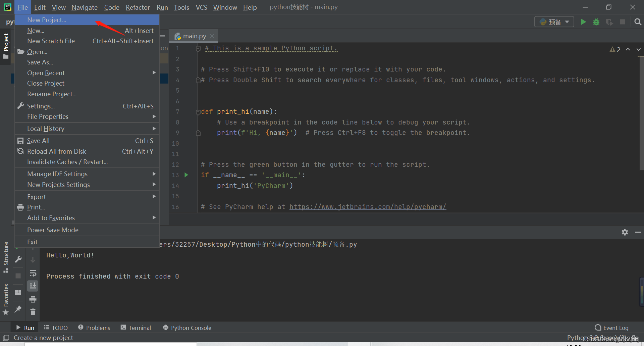Image resolution: width=644 pixels, height=346 pixels.
Task: Click the stop process square icon in top toolbar
Action: 623,22
